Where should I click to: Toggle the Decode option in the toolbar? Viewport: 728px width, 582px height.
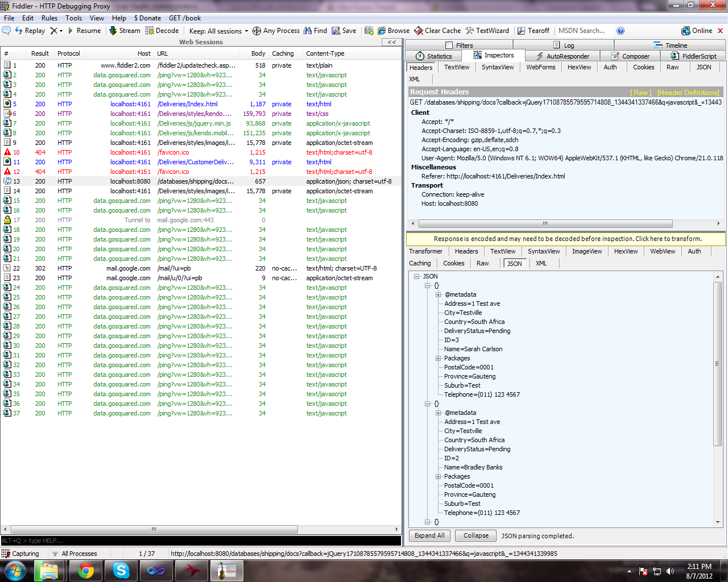162,31
